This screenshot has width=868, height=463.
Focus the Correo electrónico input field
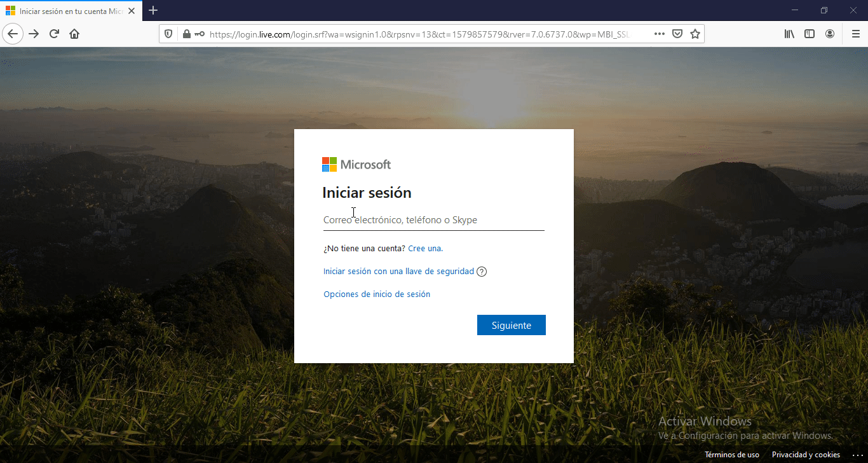click(434, 220)
